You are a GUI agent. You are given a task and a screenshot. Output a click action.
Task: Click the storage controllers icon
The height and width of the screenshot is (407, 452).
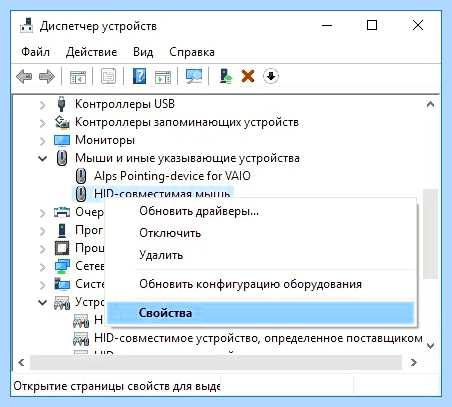(62, 122)
